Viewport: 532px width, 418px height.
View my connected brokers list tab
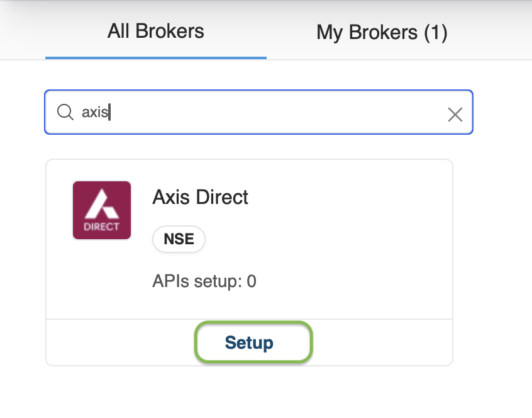pyautogui.click(x=382, y=33)
